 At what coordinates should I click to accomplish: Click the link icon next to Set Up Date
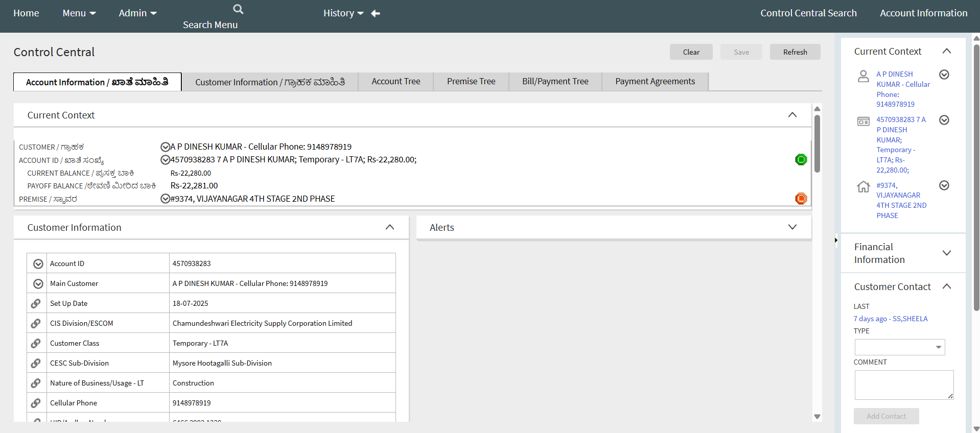point(36,303)
